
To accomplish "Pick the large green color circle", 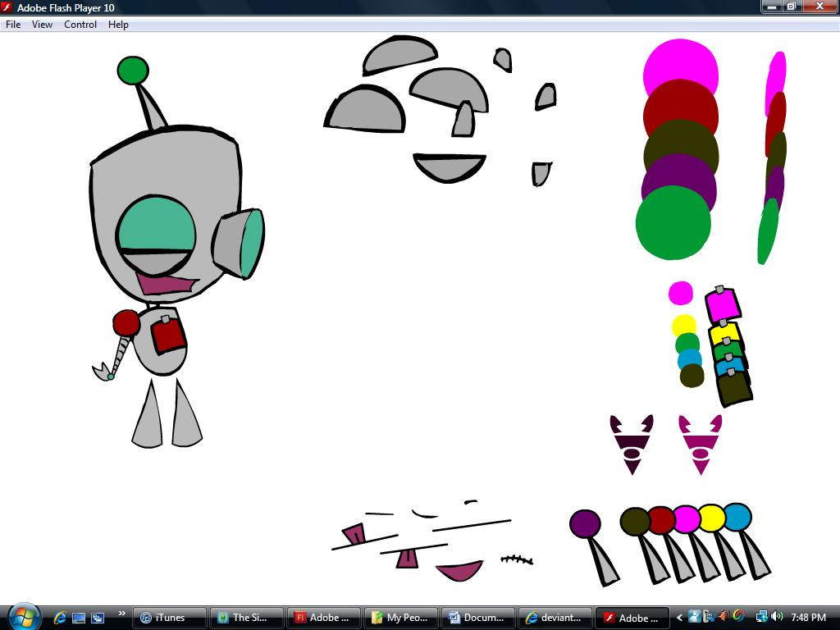I will point(673,223).
